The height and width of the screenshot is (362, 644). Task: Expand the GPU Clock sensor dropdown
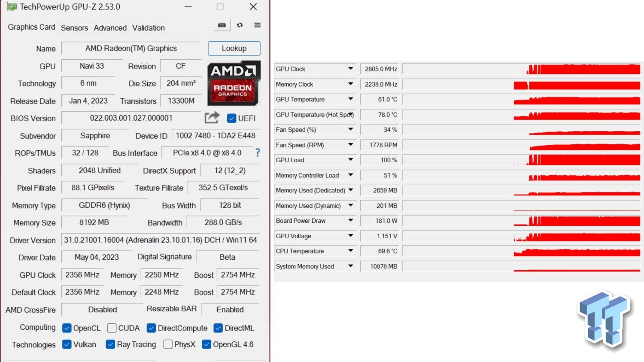click(350, 69)
